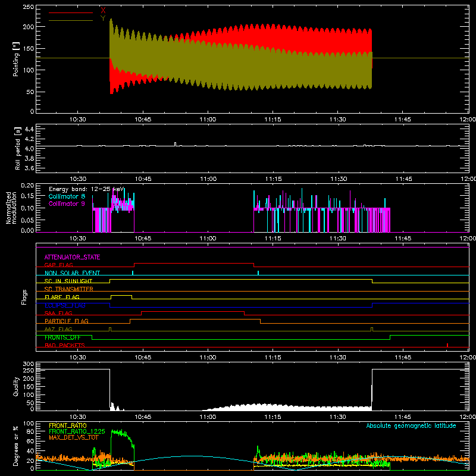Image resolution: width=476 pixels, height=476 pixels.
Task: Click the 'Roll period [s]' axis title
Action: point(18,148)
